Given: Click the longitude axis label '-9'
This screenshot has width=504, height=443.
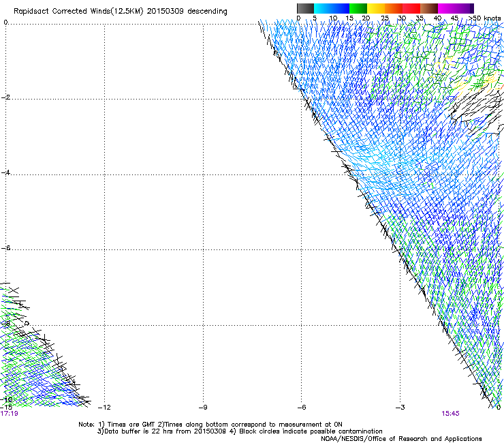Looking at the screenshot, I should pos(203,408).
